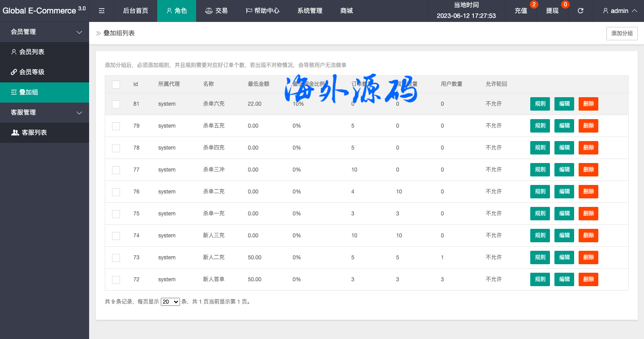644x339 pixels.
Task: Open 客服列表 in the sidebar
Action: pyautogui.click(x=34, y=133)
